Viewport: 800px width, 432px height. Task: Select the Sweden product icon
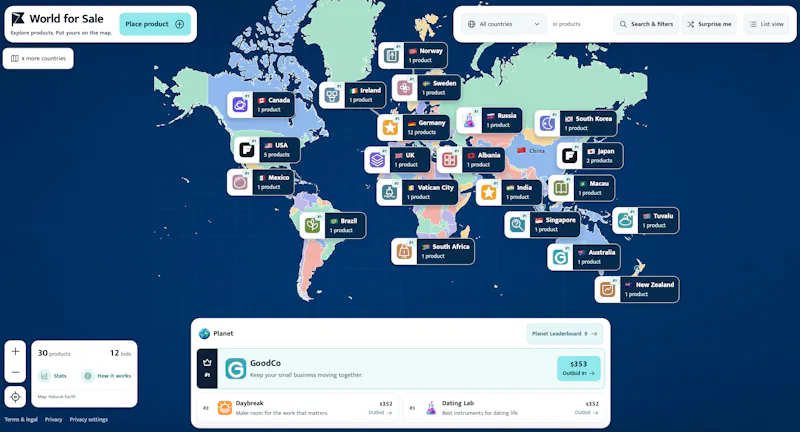click(405, 88)
